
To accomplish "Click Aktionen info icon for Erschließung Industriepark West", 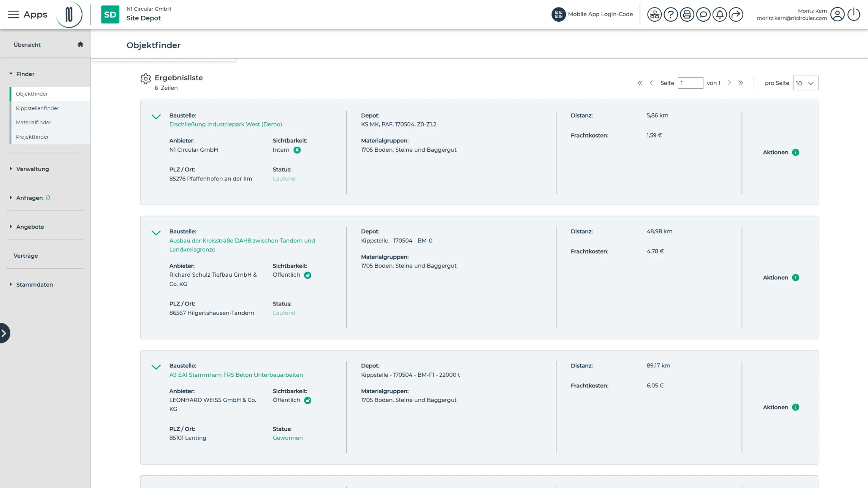I will coord(796,153).
